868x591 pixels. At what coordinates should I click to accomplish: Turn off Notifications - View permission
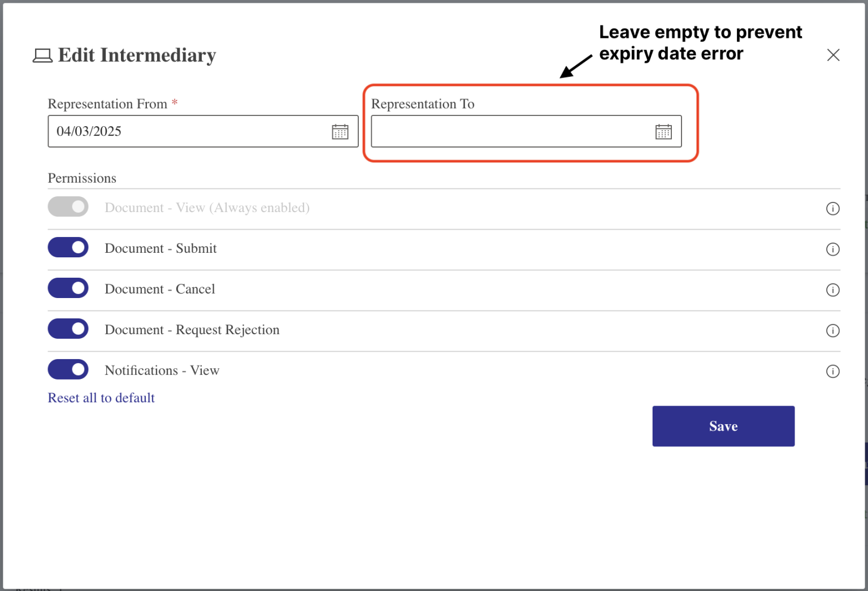[68, 369]
